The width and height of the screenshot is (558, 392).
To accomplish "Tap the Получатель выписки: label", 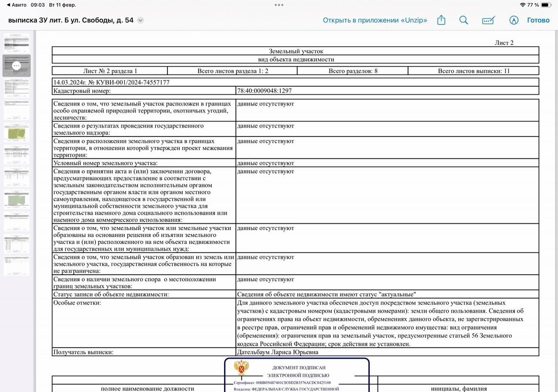I will 83,352.
